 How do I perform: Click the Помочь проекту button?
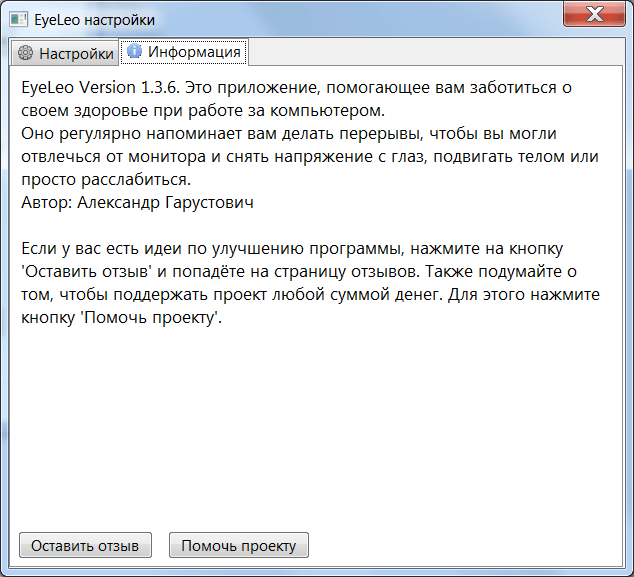point(239,545)
